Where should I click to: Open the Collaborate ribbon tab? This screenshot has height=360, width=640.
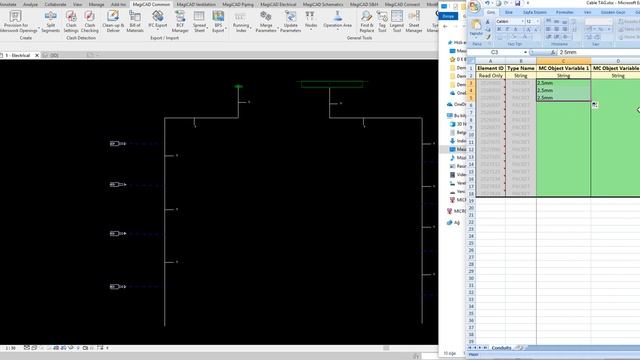[x=55, y=4]
